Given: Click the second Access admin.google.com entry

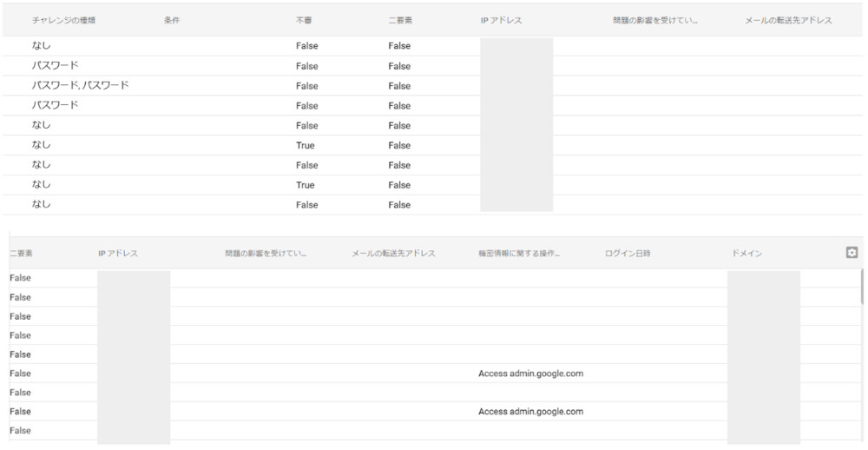Looking at the screenshot, I should pos(530,412).
